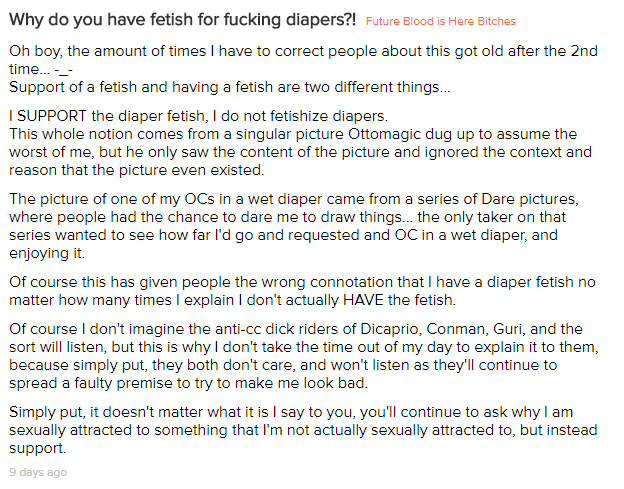
Task: Click the line starting 'Oh boy, the amount'
Action: (303, 51)
